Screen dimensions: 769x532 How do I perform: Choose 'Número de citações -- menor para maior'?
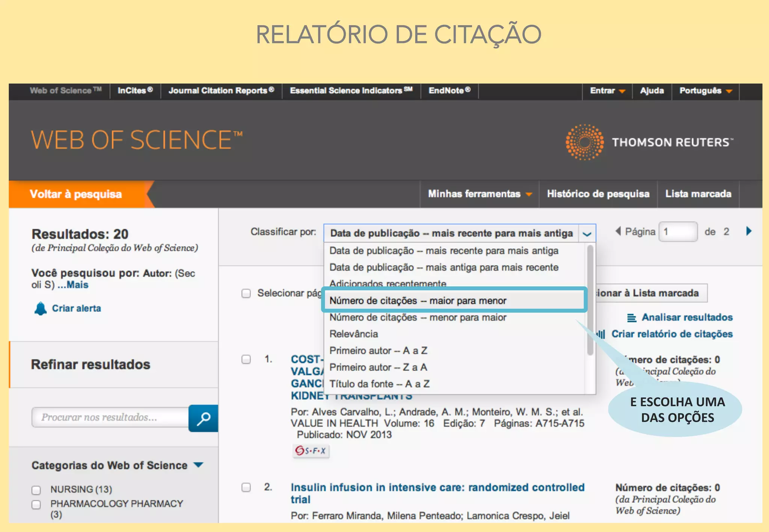point(418,317)
